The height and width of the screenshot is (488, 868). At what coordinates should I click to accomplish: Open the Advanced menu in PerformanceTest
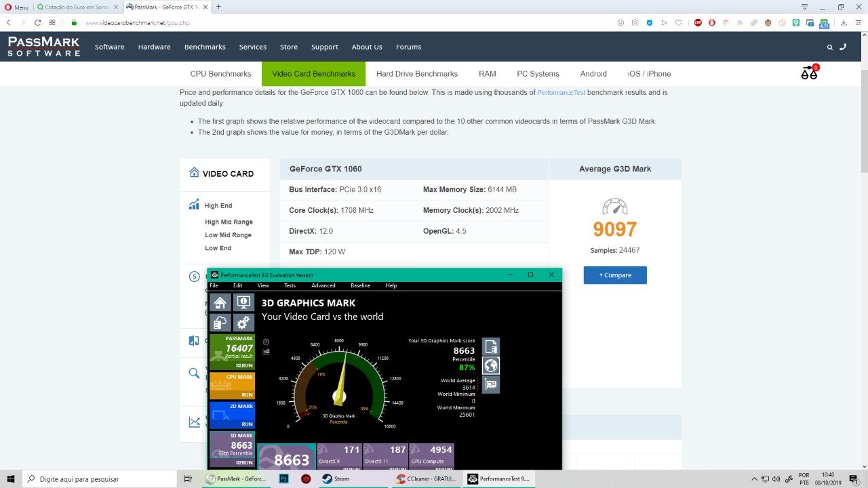pos(323,285)
